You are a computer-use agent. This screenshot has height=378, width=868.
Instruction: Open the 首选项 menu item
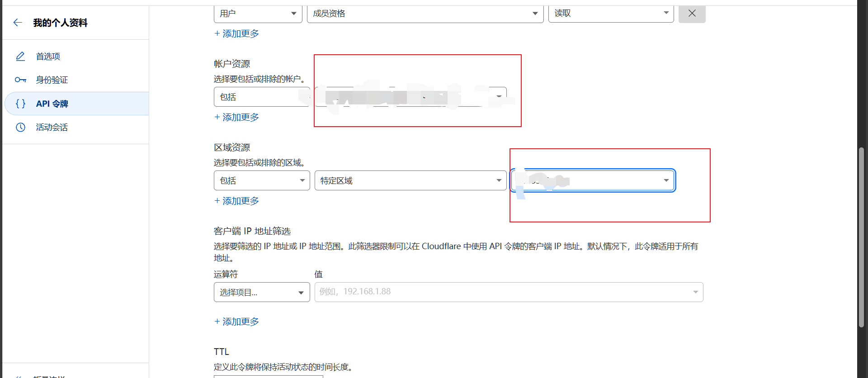(48, 57)
